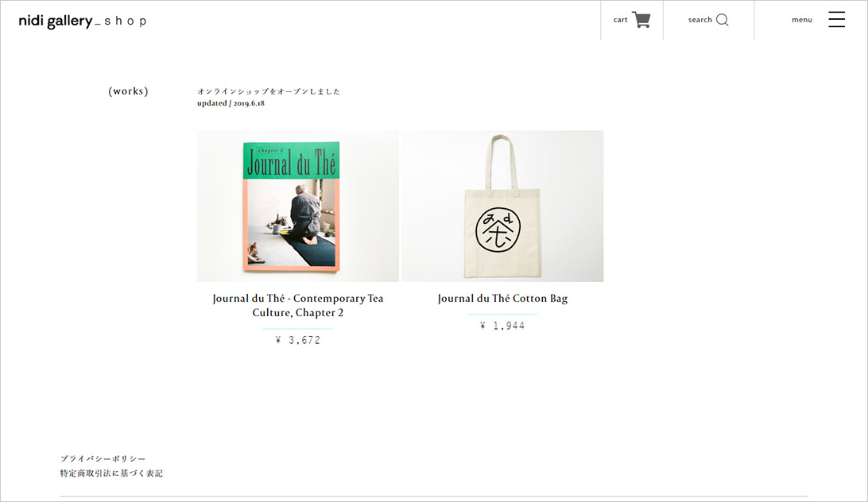This screenshot has height=502, width=868.
Task: Open the shopping cart icon
Action: (641, 20)
